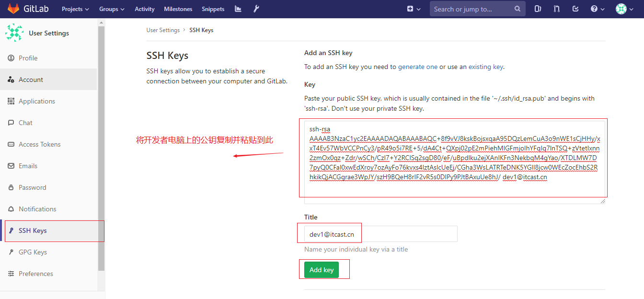Follow the 'existing key' link
Screen dimensions: 644x299
coord(485,67)
